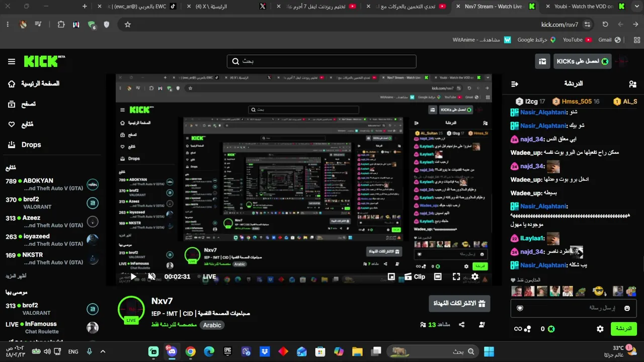This screenshot has width=644, height=362.
Task: Open the Kick hamburger menu
Action: pos(12,61)
